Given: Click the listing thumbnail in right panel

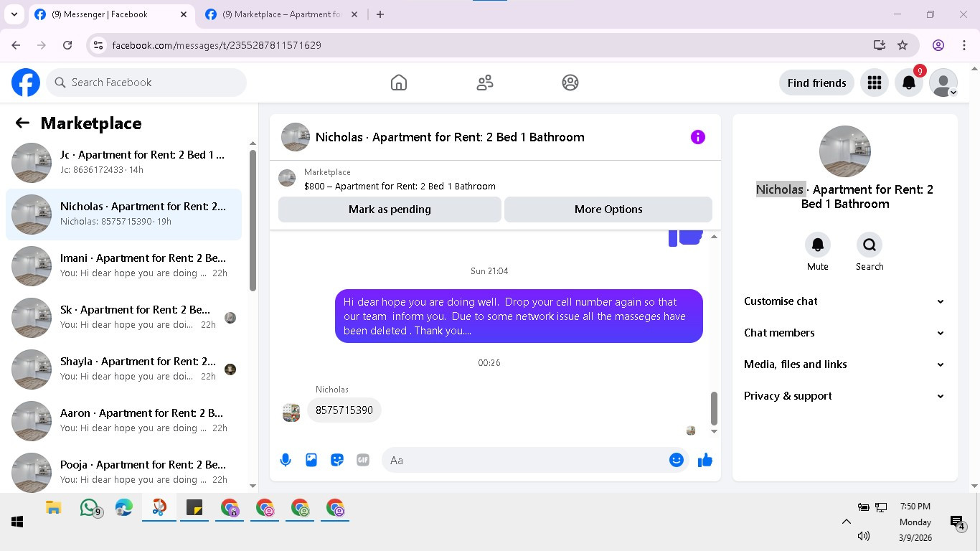Looking at the screenshot, I should point(844,151).
